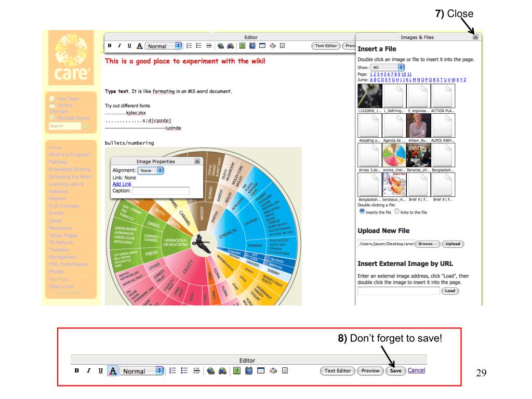Open the text color picker in the Editor toolbar above the wiki text

point(139,46)
